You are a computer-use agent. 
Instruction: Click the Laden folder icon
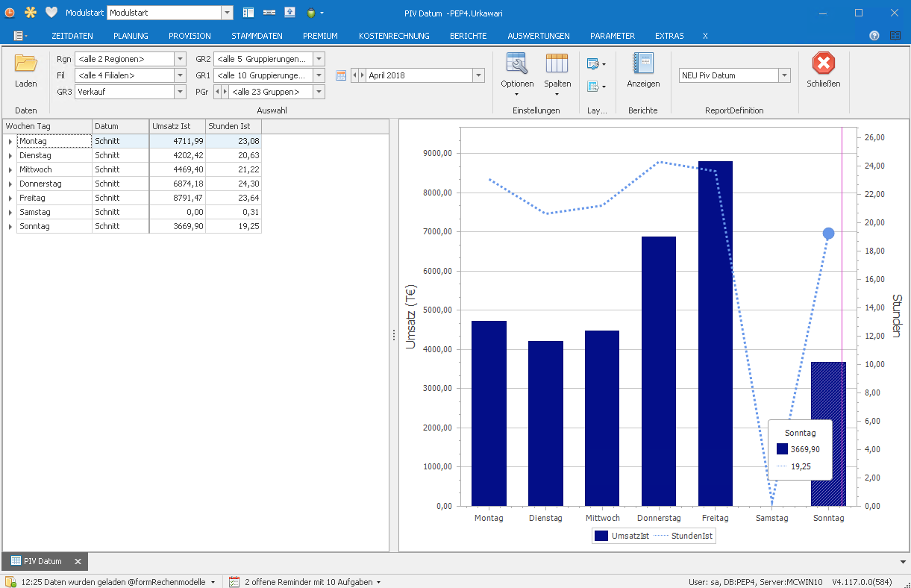(x=25, y=64)
